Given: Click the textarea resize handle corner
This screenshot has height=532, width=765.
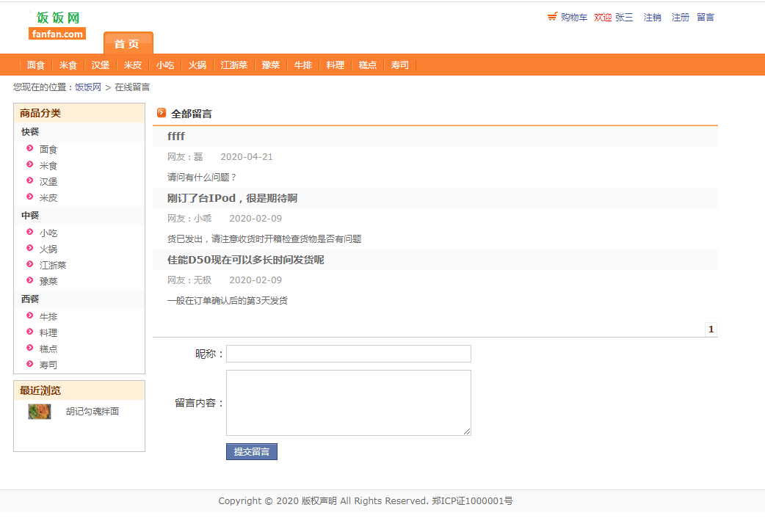Looking at the screenshot, I should point(467,431).
